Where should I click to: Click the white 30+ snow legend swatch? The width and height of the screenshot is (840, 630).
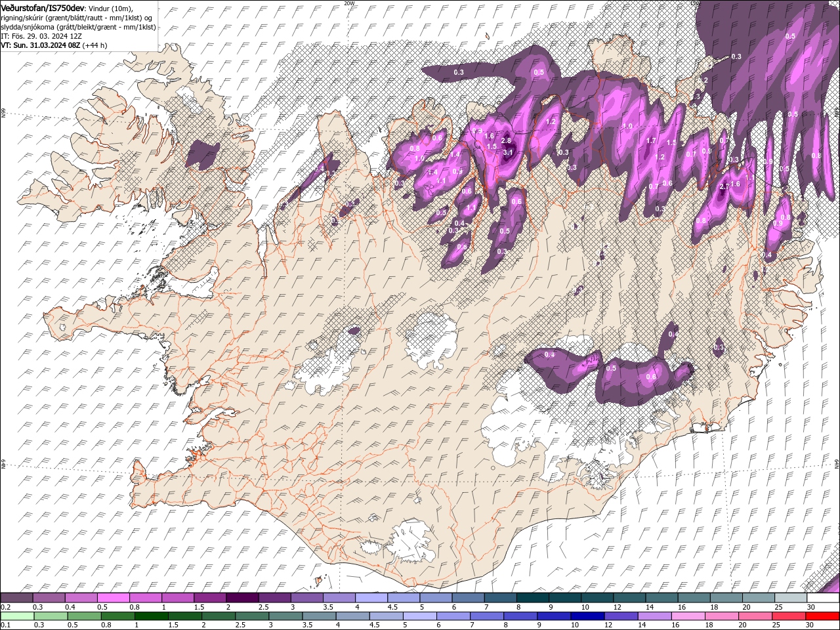tap(823, 598)
